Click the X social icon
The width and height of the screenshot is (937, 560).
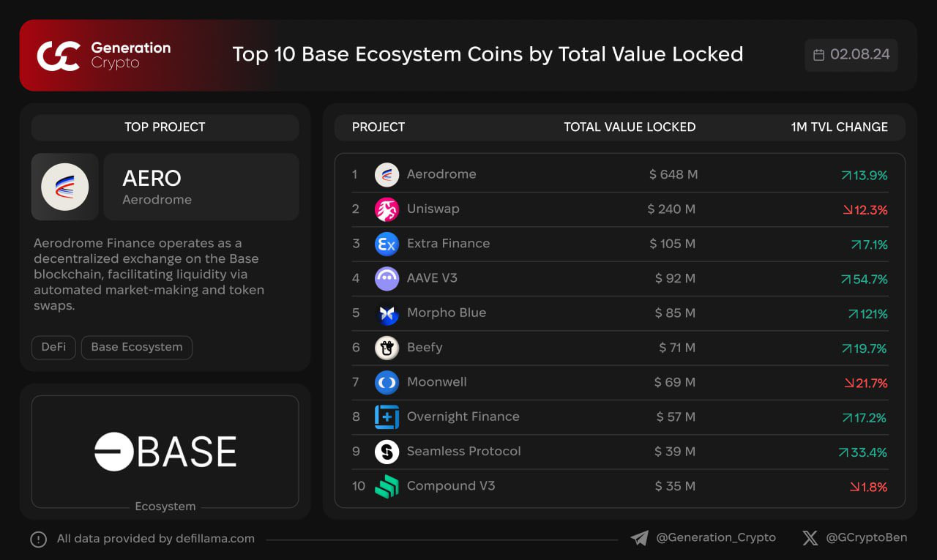pyautogui.click(x=810, y=538)
